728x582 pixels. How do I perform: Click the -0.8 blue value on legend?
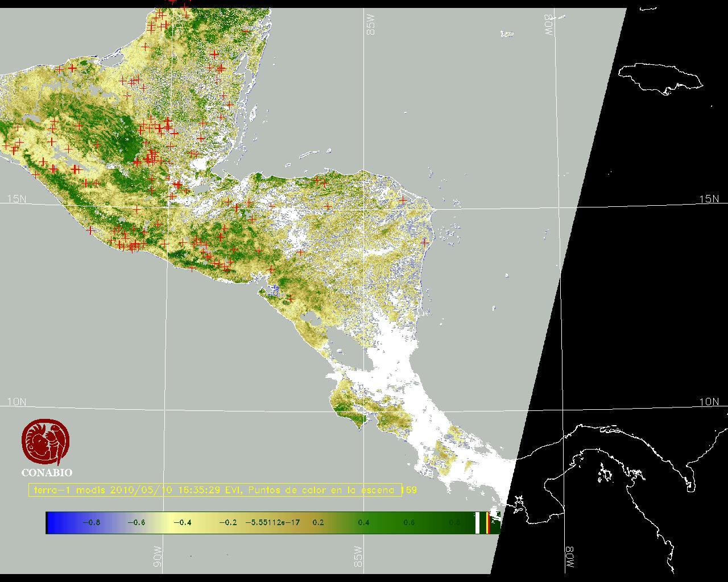(x=91, y=522)
